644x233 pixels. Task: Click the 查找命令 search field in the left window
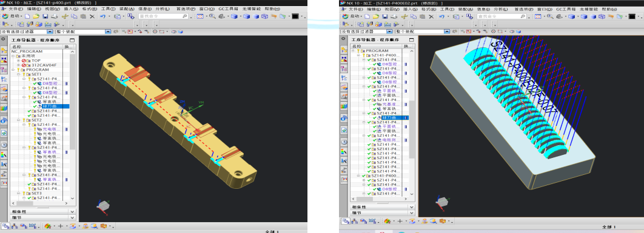pyautogui.click(x=163, y=16)
